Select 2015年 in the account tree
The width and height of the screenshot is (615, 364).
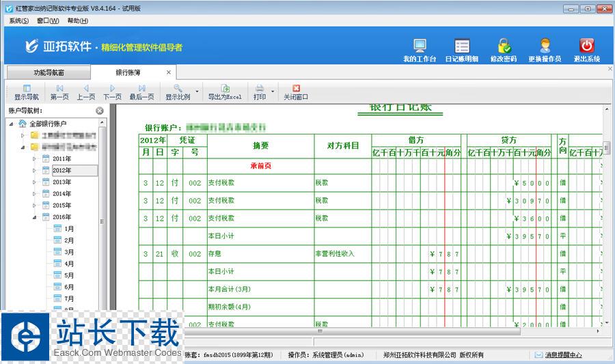point(62,206)
